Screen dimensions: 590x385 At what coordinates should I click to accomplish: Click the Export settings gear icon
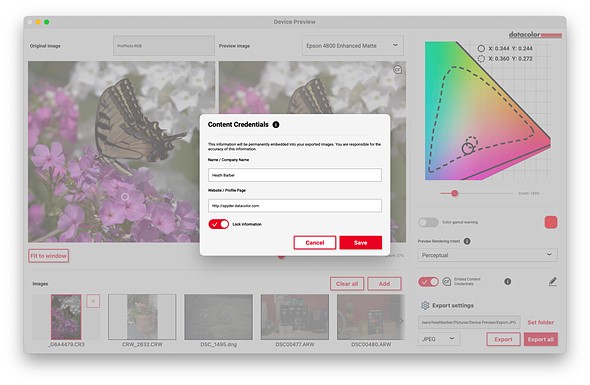[x=425, y=305]
